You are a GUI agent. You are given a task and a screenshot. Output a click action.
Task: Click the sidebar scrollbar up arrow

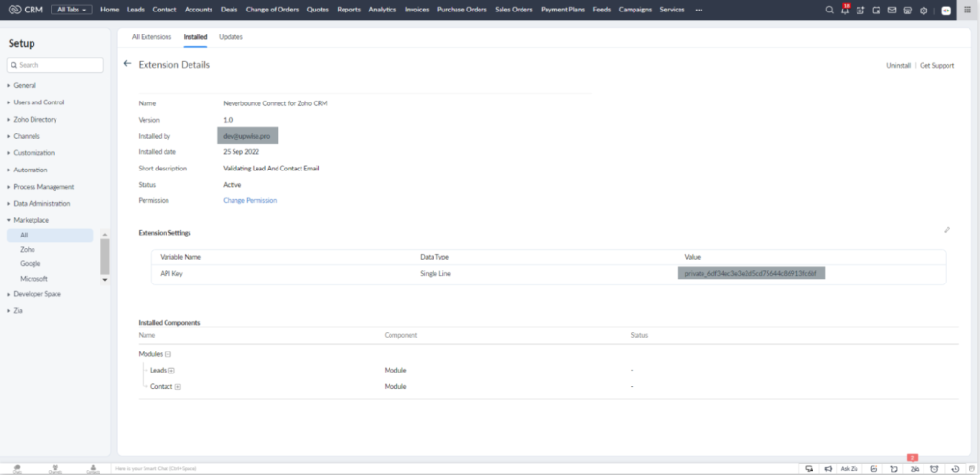click(x=105, y=235)
